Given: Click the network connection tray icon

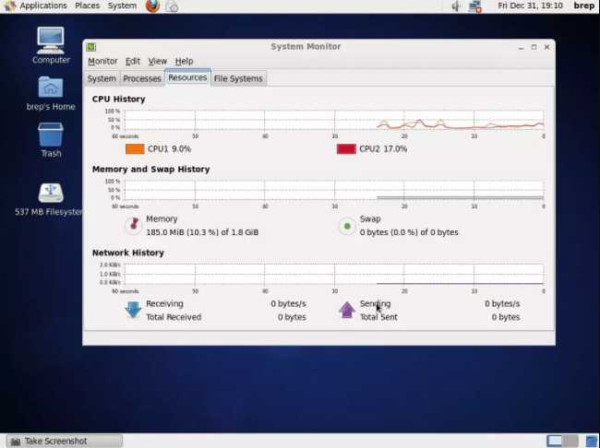Looking at the screenshot, I should 475,6.
